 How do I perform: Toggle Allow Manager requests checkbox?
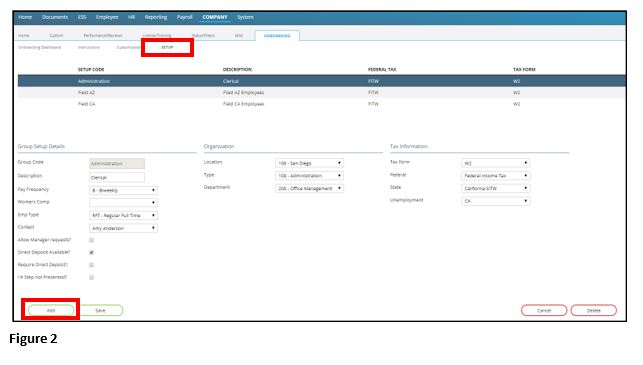click(91, 240)
